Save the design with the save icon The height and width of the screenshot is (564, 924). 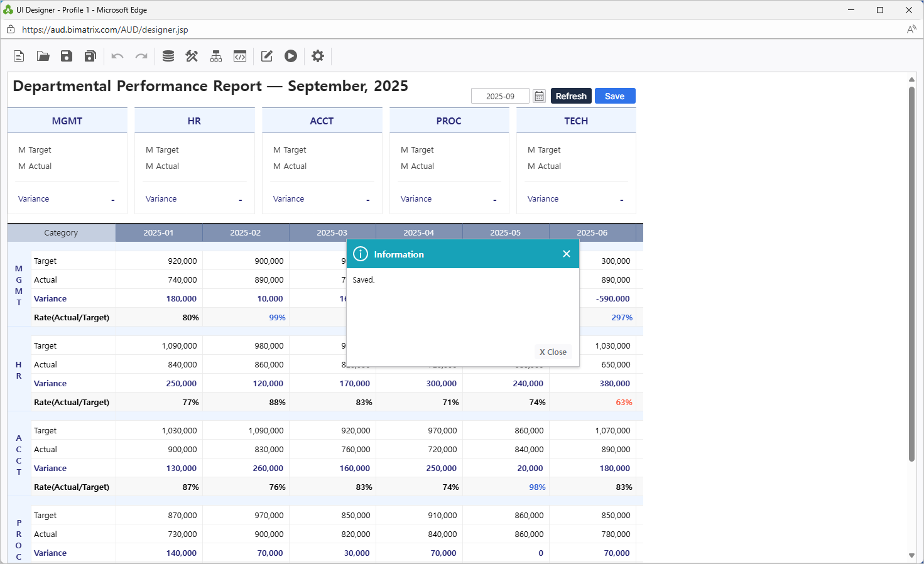(66, 56)
